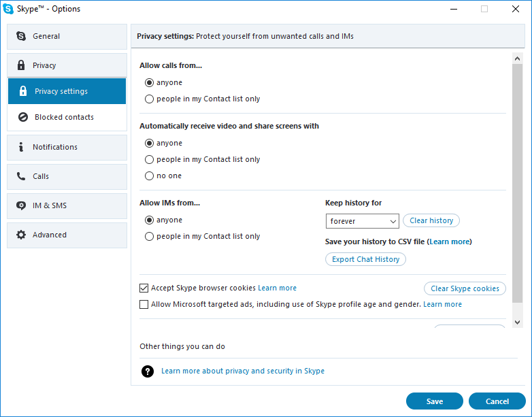Select 'anyone' under Allow IMs from
The image size is (532, 417).
point(149,220)
